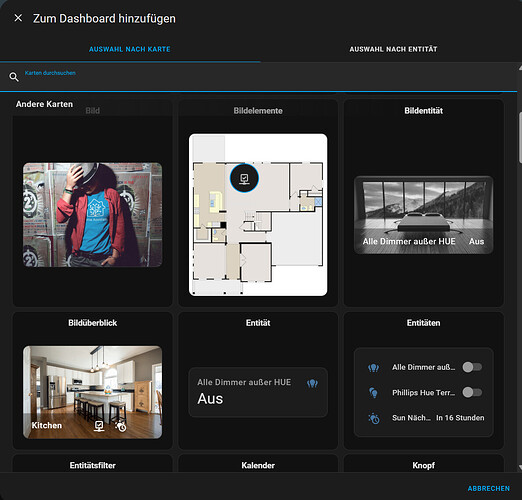Click the round device icon on floor plan
Image resolution: width=522 pixels, height=500 pixels.
coord(244,178)
